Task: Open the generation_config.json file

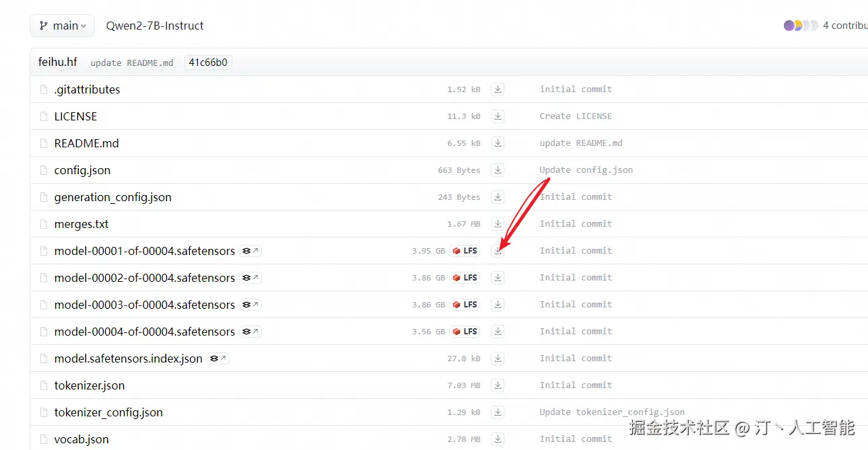Action: pos(112,197)
